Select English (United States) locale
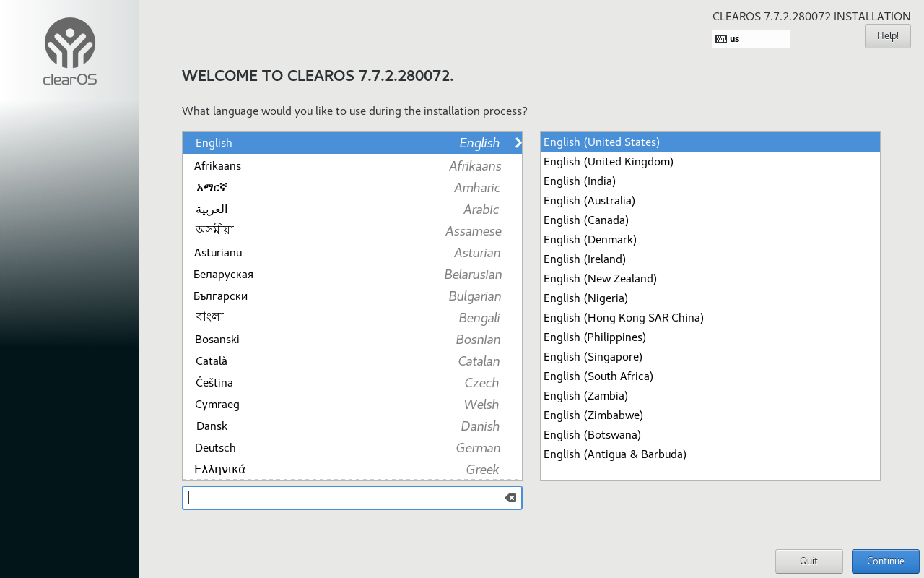Image resolution: width=924 pixels, height=578 pixels. click(x=710, y=142)
